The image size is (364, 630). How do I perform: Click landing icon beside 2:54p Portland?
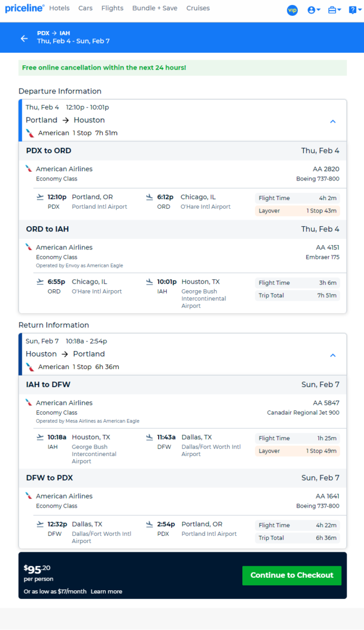pyautogui.click(x=149, y=524)
